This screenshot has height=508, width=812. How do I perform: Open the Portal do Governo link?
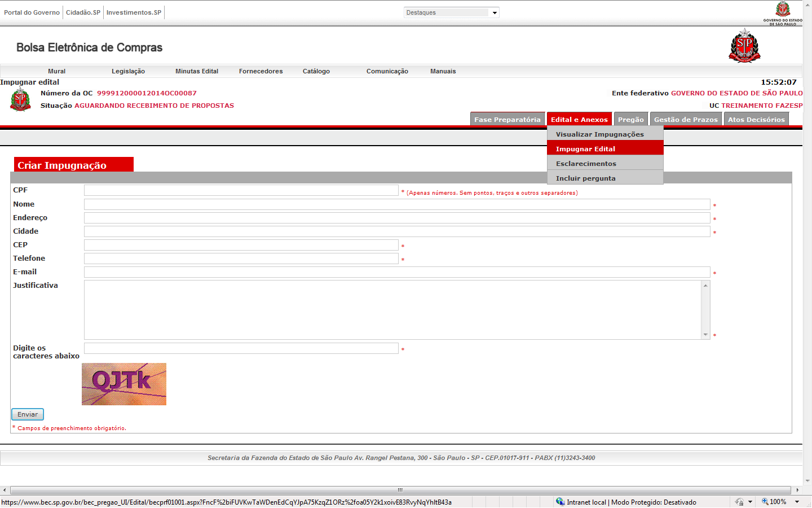tap(32, 12)
